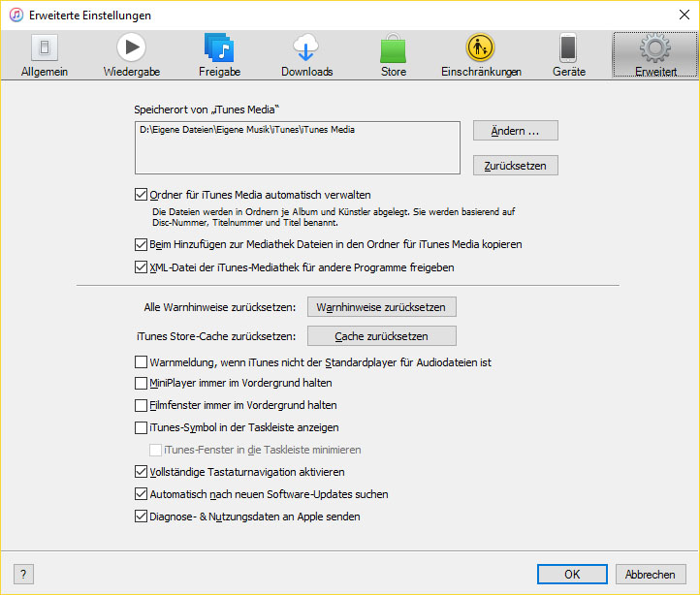Viewport: 700px width, 595px height.
Task: Click the Zurücksetzen button for media folder
Action: pos(515,166)
